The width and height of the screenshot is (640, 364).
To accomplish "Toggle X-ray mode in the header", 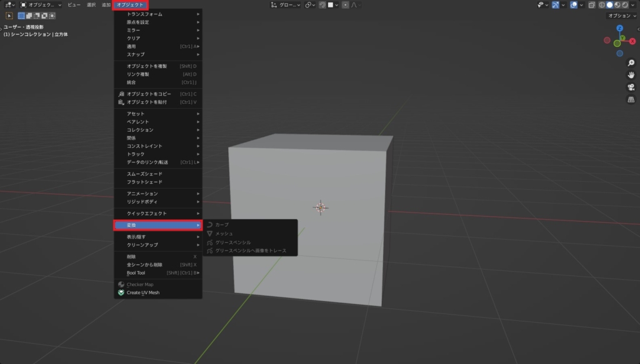I will (592, 5).
